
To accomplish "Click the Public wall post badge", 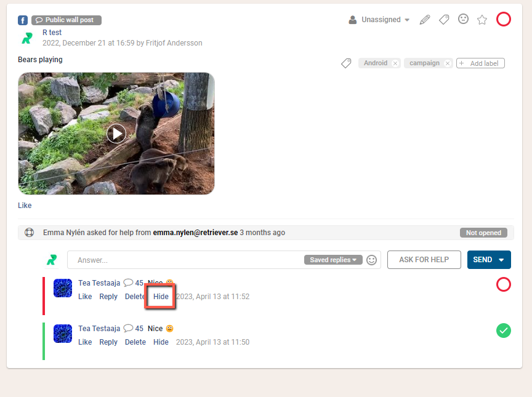I will click(66, 20).
